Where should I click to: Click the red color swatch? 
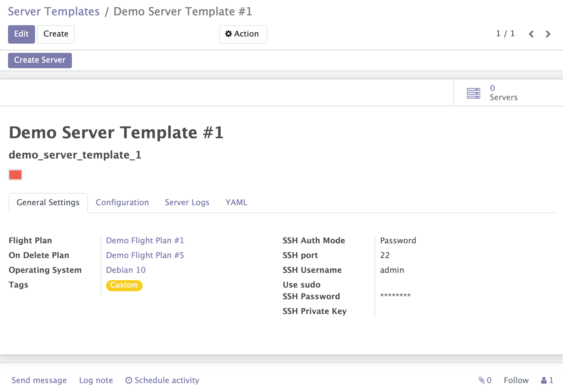tap(15, 175)
